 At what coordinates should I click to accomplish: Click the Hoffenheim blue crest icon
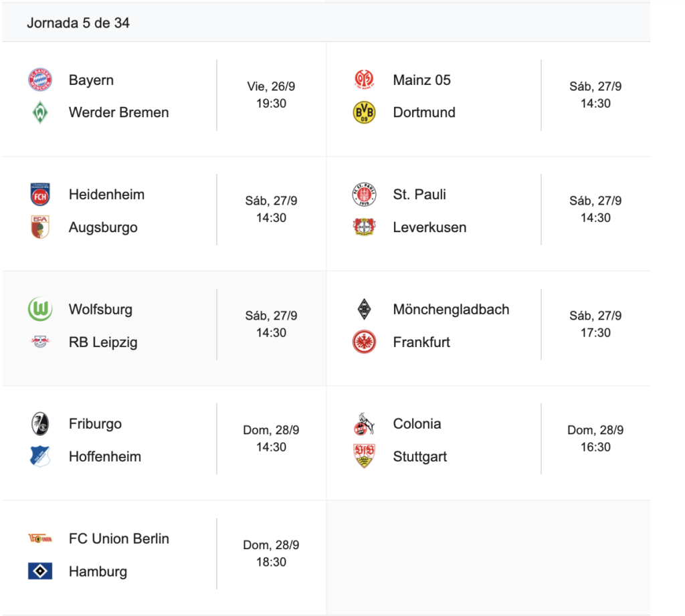pos(40,457)
